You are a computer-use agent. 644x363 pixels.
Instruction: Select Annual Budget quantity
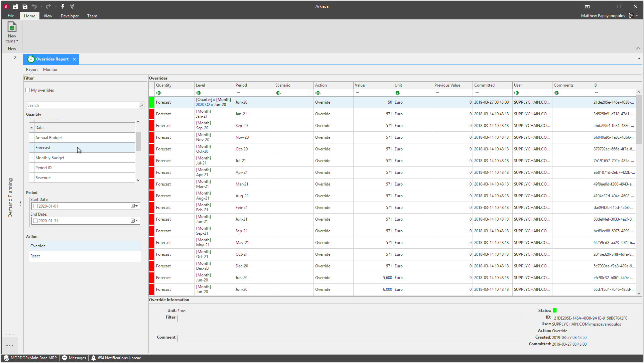click(85, 138)
